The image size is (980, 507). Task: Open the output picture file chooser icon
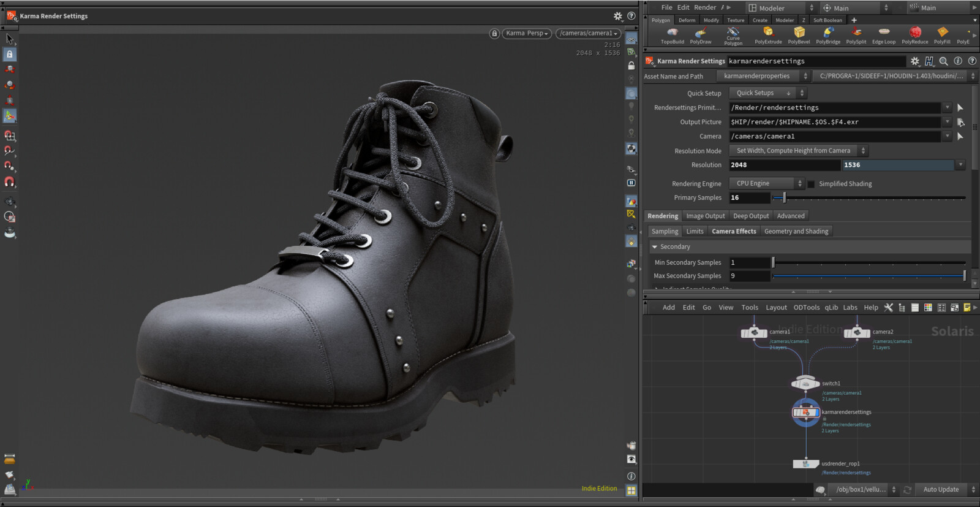(x=960, y=122)
